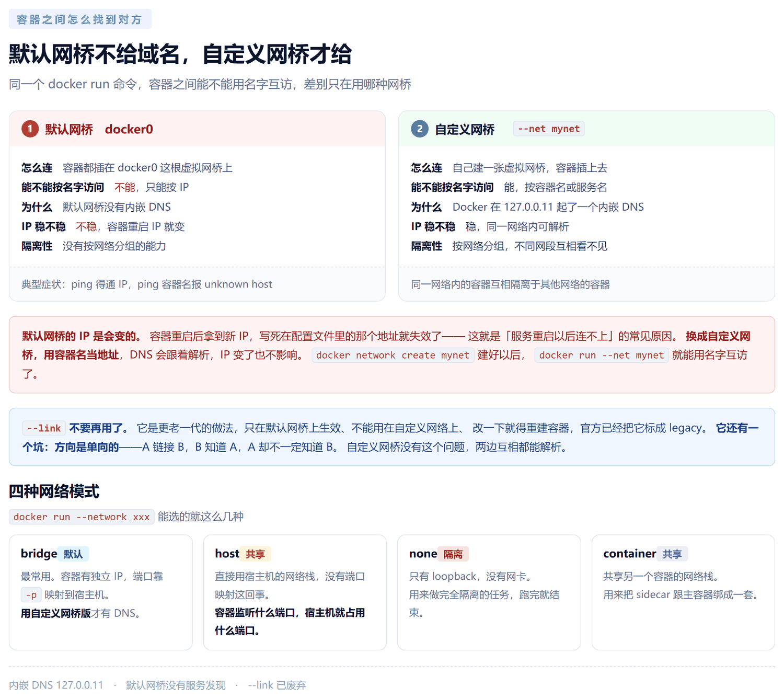The width and height of the screenshot is (784, 699).
Task: Click the red number 1 circle badge
Action: pos(30,129)
